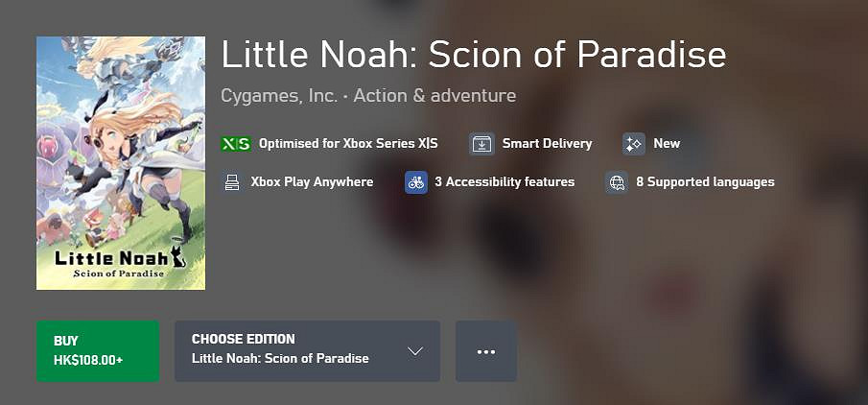
Task: Click the blue accessibility features icon
Action: (x=416, y=181)
